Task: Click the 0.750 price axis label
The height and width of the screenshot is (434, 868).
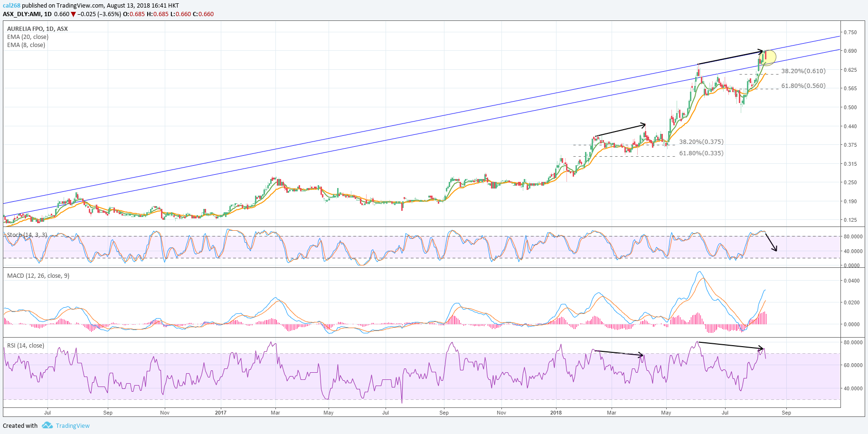Action: click(850, 32)
